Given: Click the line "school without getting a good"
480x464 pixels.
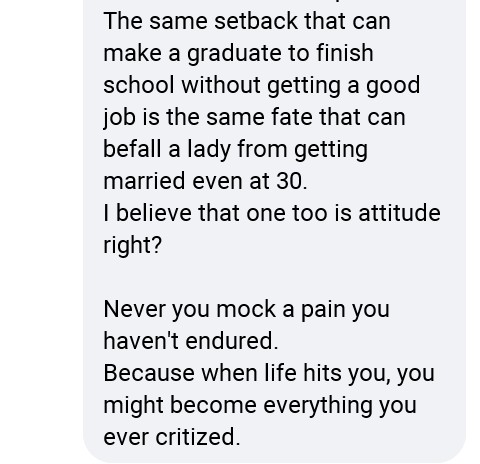Looking at the screenshot, I should [262, 85].
